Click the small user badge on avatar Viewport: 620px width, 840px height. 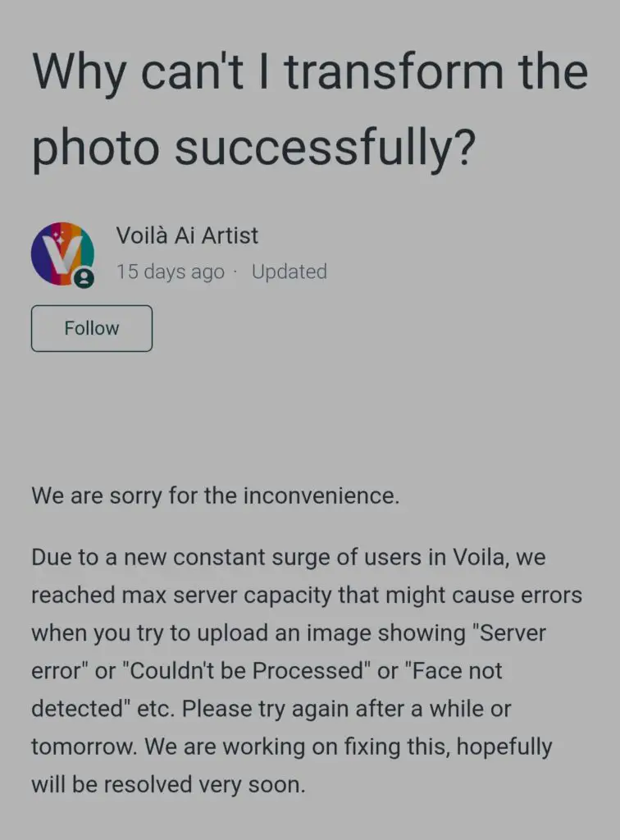coord(84,278)
